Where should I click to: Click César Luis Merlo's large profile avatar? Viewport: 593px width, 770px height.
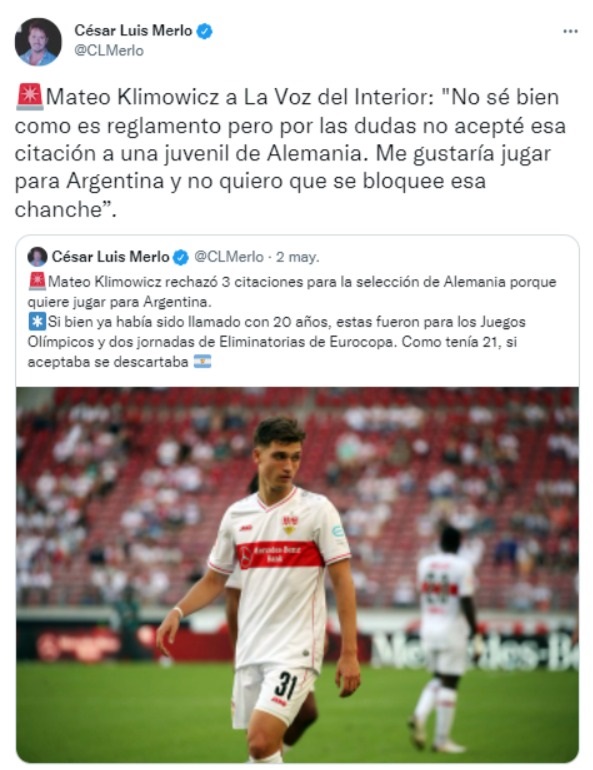(x=38, y=42)
